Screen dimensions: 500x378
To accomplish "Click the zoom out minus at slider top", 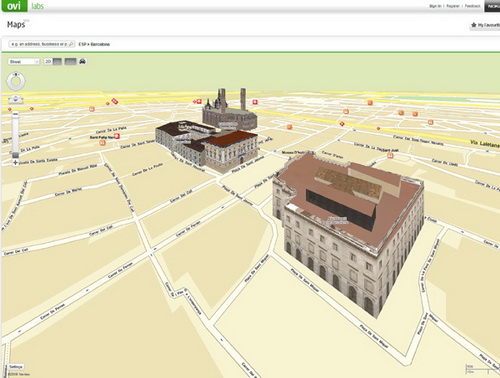I will click(x=15, y=114).
